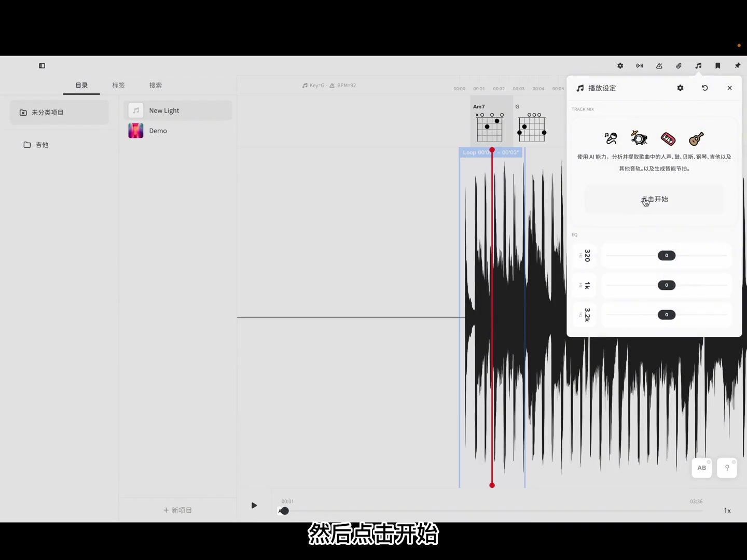Click the marker pin button beside AB

click(x=727, y=468)
